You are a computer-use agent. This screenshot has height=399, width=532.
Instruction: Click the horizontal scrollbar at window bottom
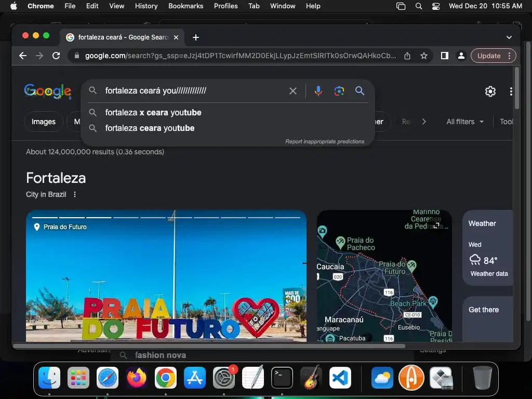click(x=209, y=346)
